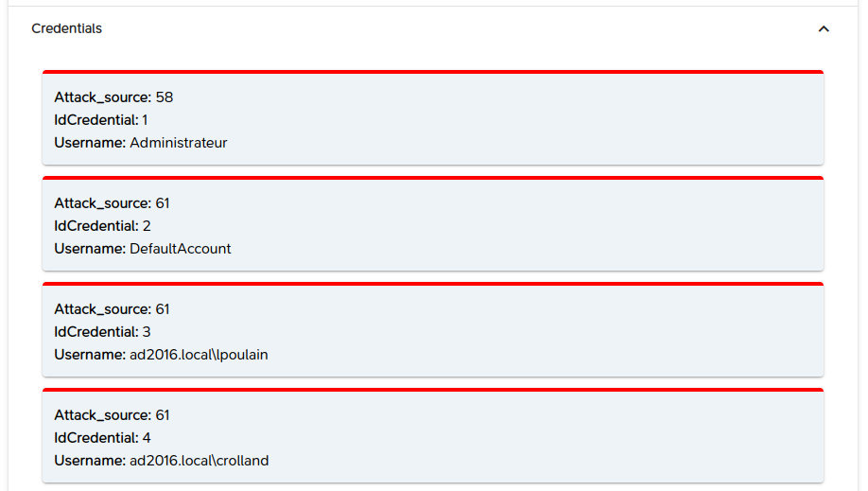Click red top border of crolland card

tap(433, 390)
